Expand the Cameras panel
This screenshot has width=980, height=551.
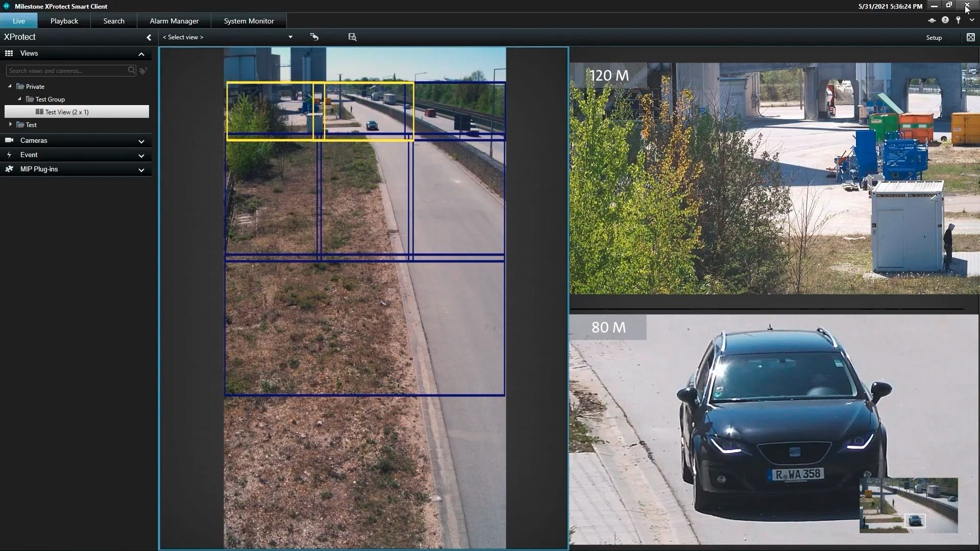[x=141, y=141]
